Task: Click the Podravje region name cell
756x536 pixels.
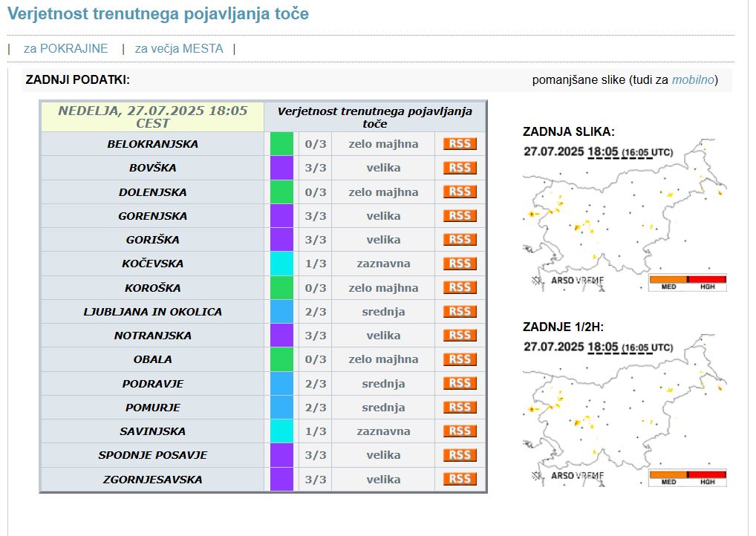Action: point(152,384)
